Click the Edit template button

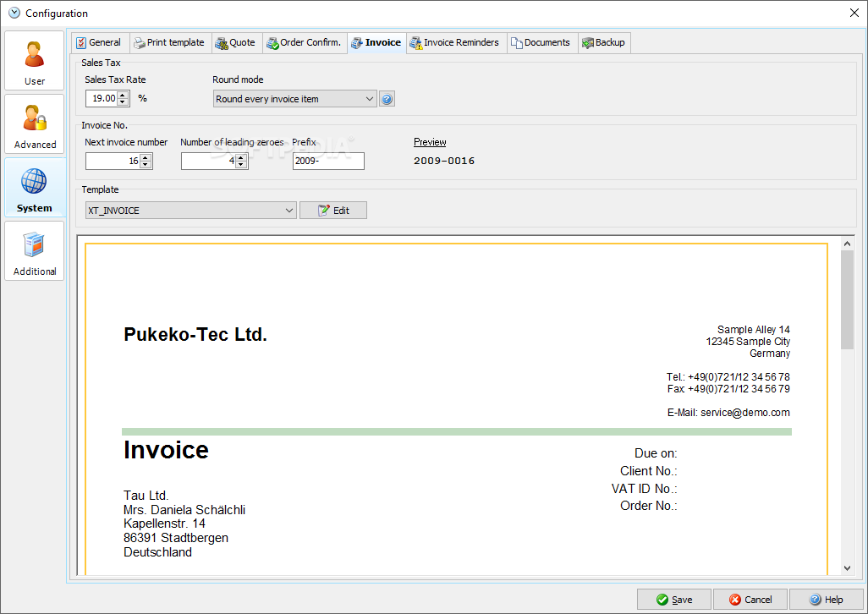[333, 211]
